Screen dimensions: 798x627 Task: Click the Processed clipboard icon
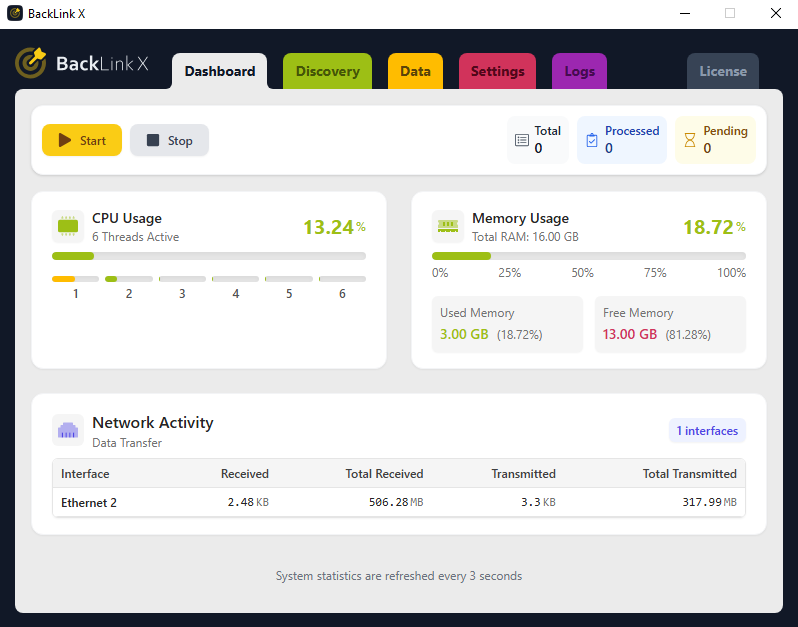coord(591,140)
